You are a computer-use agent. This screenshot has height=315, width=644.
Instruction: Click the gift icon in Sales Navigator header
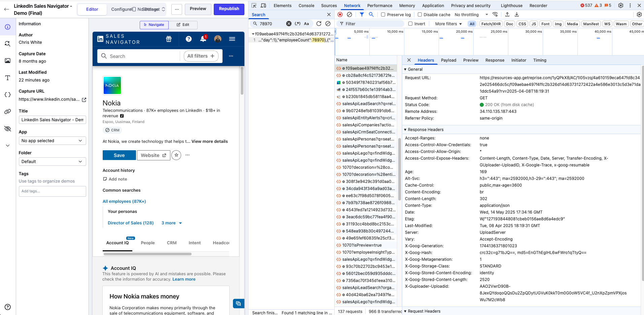(169, 39)
